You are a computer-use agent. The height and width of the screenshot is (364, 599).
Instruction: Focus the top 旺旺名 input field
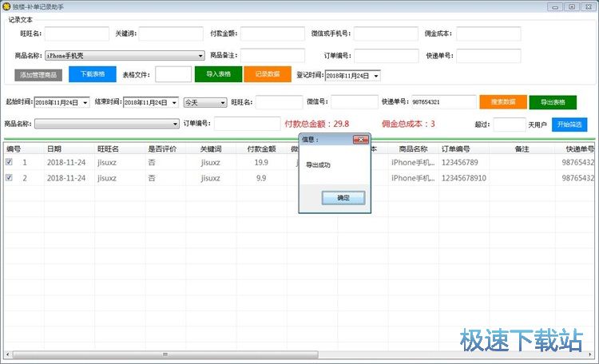(77, 34)
